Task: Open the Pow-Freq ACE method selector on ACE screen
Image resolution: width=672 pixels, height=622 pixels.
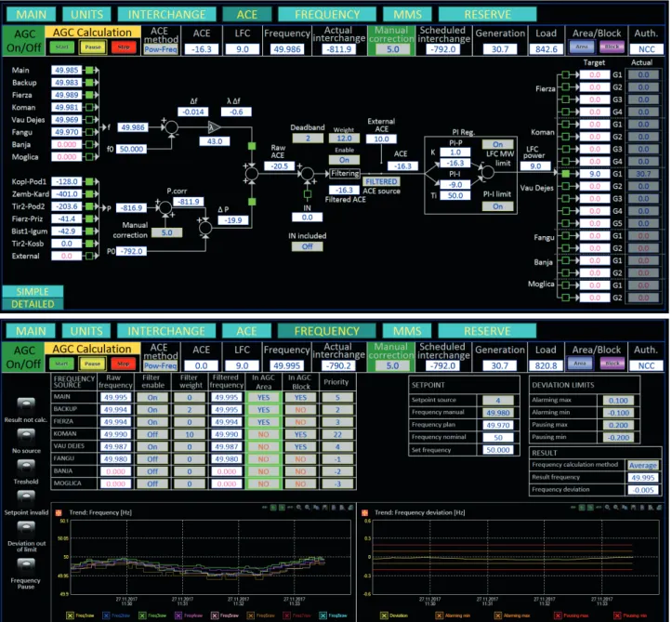Action: click(160, 49)
